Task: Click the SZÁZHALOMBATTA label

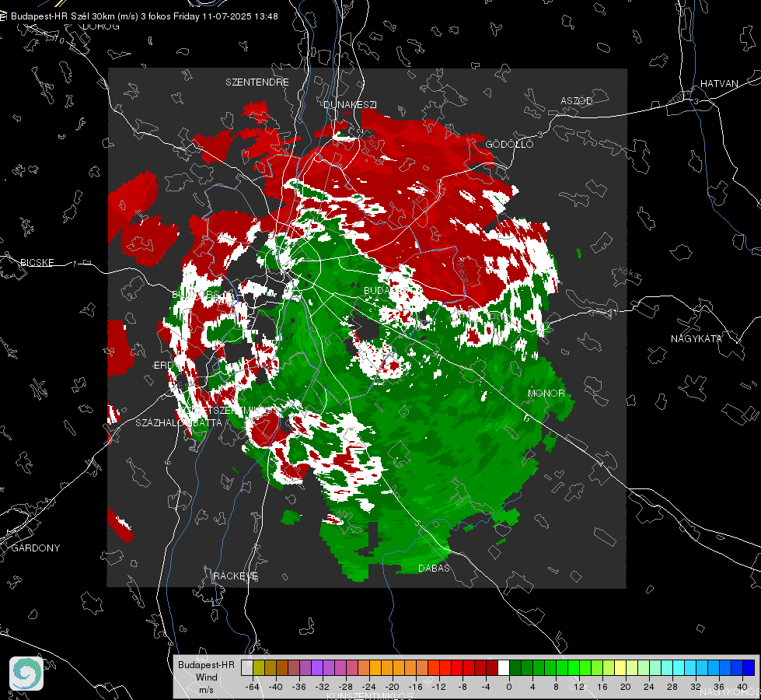Action: click(179, 422)
